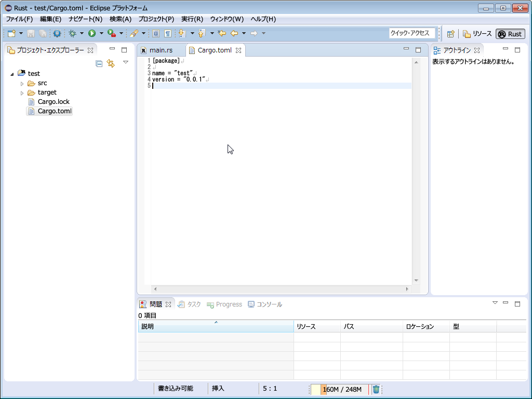Open the ファイル(F) menu
The image size is (532, 399).
[19, 19]
